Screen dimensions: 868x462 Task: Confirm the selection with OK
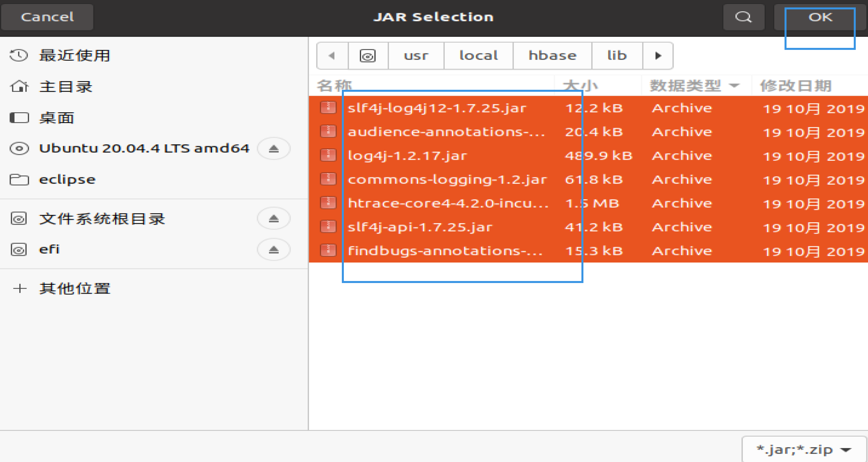pyautogui.click(x=820, y=17)
